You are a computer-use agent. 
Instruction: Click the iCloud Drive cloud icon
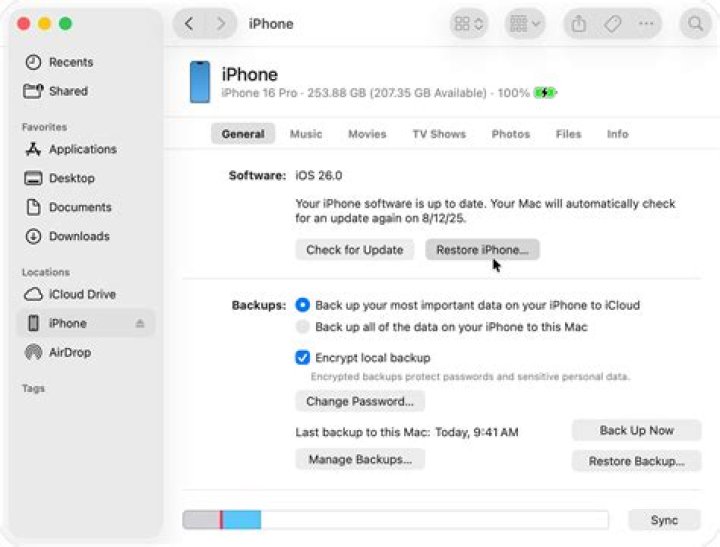pyautogui.click(x=33, y=294)
